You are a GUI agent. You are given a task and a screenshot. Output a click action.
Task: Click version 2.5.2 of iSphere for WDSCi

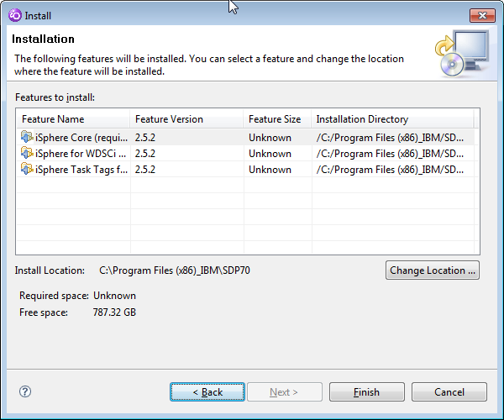[x=145, y=154]
